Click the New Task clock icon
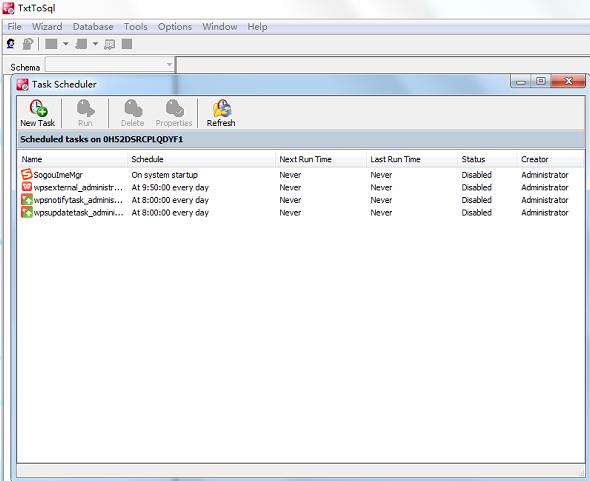590x481 pixels. pos(38,108)
